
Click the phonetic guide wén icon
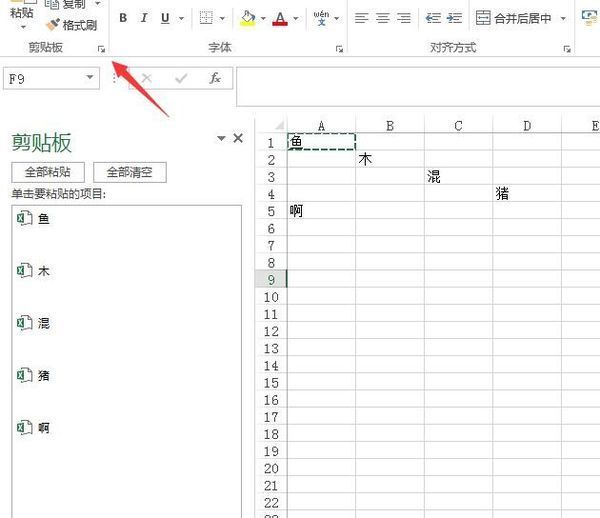tap(321, 18)
